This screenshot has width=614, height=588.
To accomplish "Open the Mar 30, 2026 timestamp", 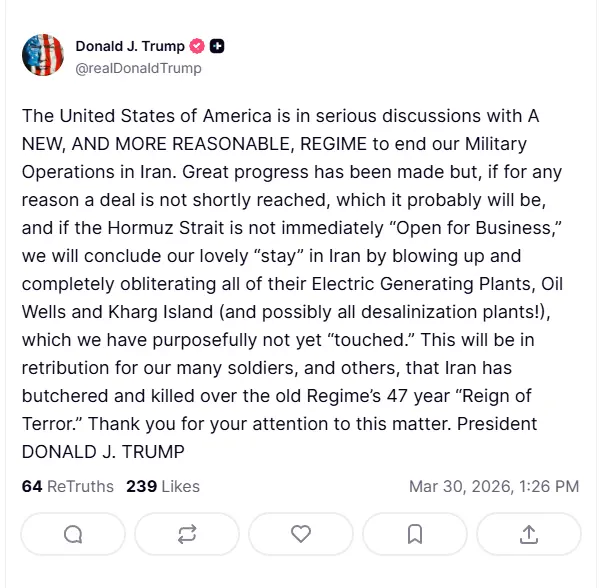I will [494, 487].
